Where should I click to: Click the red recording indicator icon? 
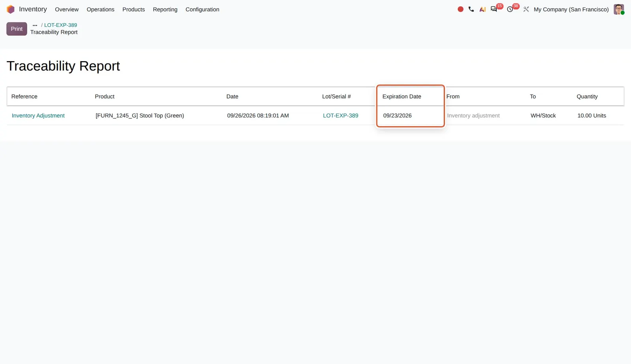[460, 9]
